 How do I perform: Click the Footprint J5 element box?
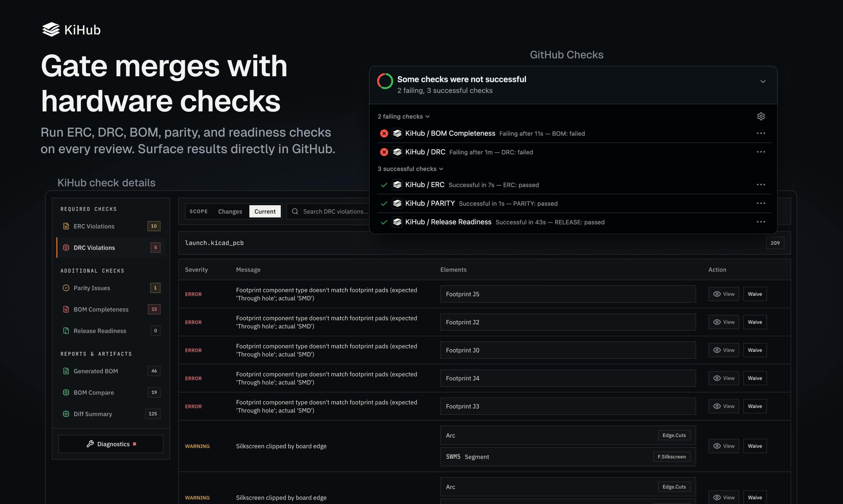(568, 294)
